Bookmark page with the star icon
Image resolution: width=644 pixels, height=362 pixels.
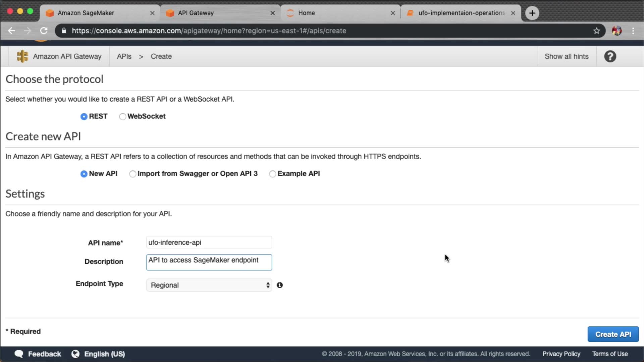[x=596, y=31]
